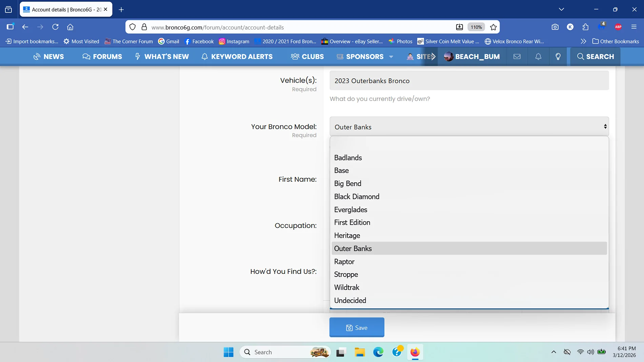Viewport: 644px width, 362px height.
Task: Collapse the Your Bronco Model dropdown
Action: point(469,127)
